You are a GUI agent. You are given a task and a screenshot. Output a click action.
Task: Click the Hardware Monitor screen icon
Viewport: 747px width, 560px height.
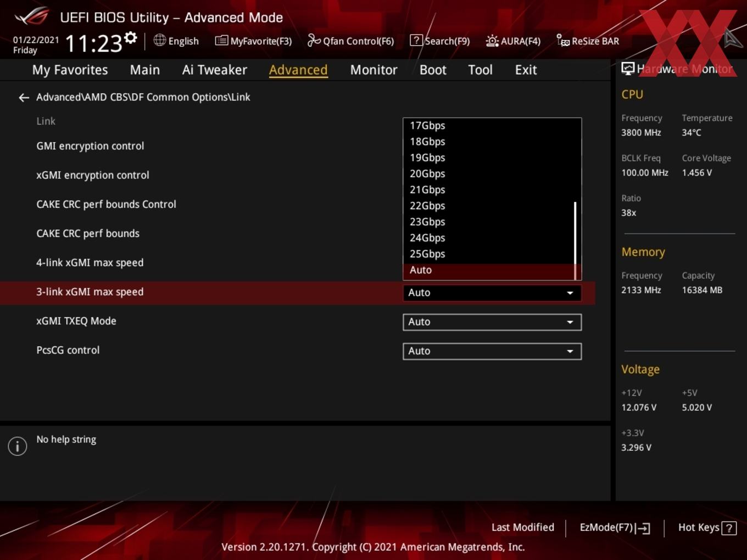click(x=628, y=69)
